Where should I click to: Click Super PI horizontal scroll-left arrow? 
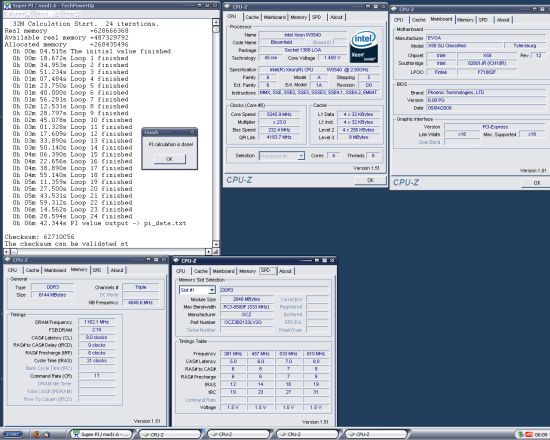[x=7, y=252]
